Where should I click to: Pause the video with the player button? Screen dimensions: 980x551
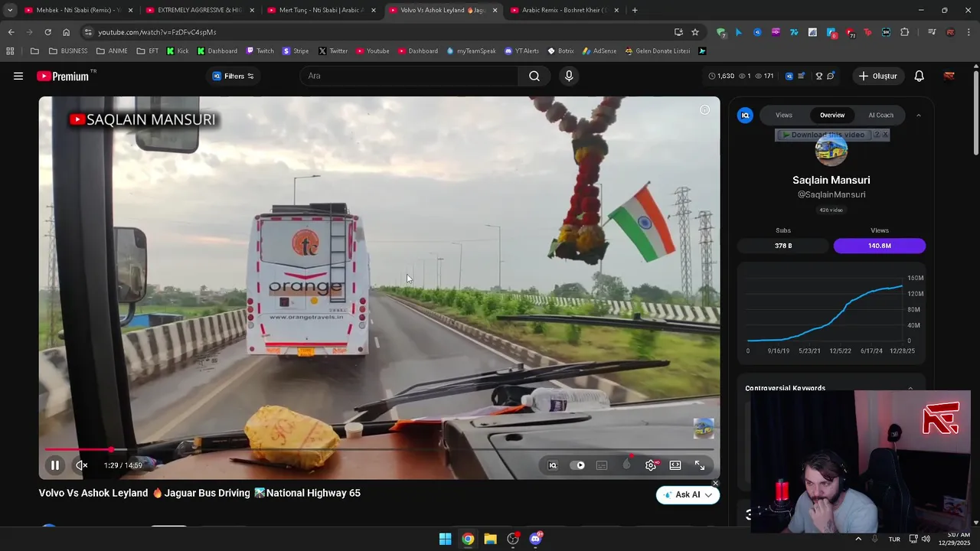[x=55, y=465]
